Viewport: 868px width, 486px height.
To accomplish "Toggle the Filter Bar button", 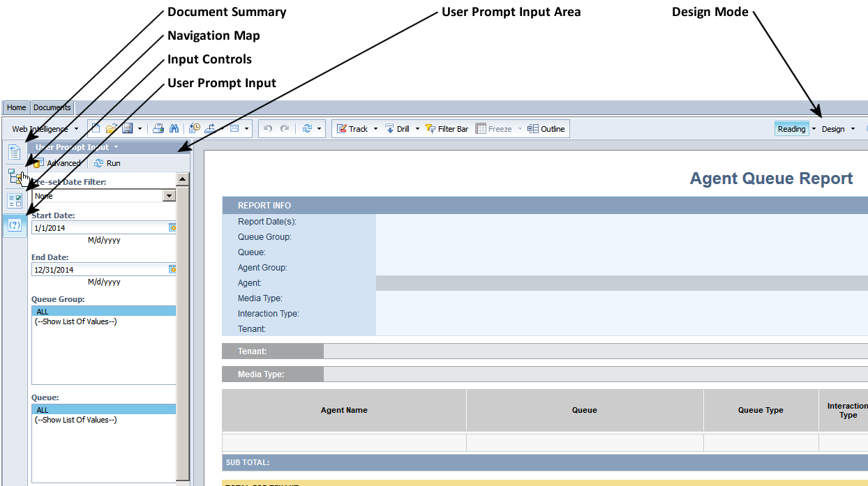I will (447, 129).
